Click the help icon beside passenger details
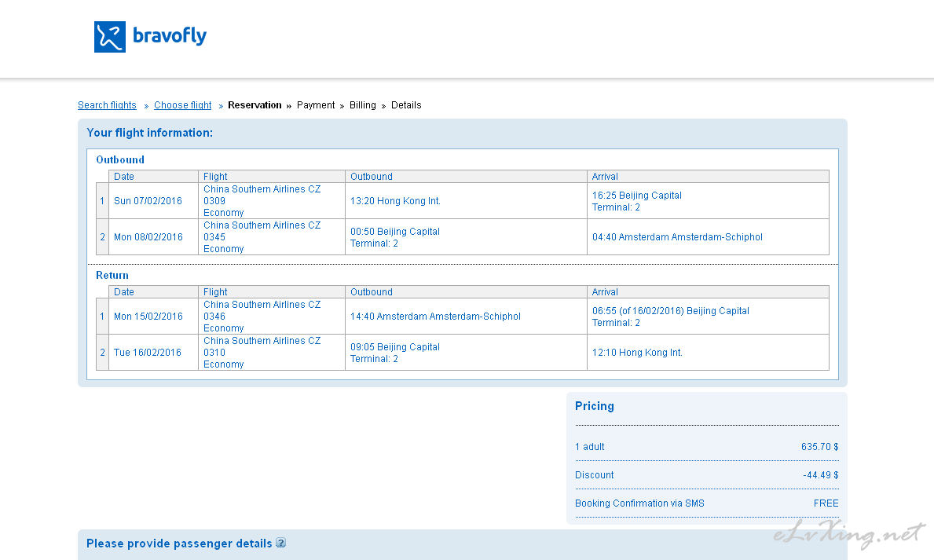The width and height of the screenshot is (934, 560). tap(281, 543)
